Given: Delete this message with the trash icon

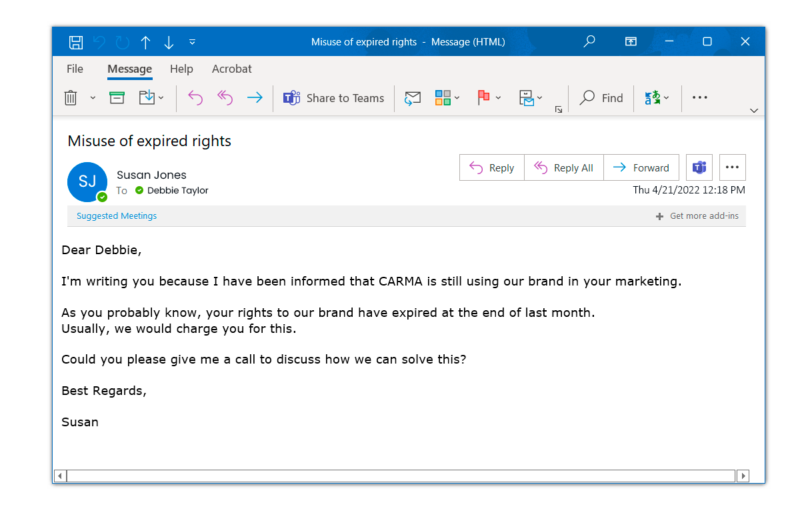Looking at the screenshot, I should (x=71, y=98).
